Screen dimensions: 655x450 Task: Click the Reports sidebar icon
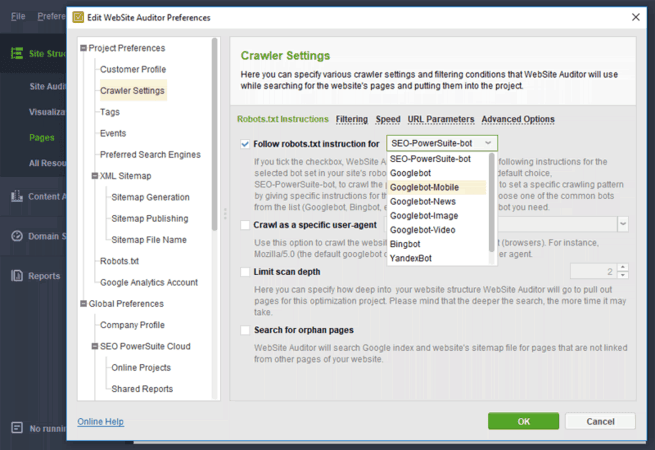pyautogui.click(x=17, y=276)
